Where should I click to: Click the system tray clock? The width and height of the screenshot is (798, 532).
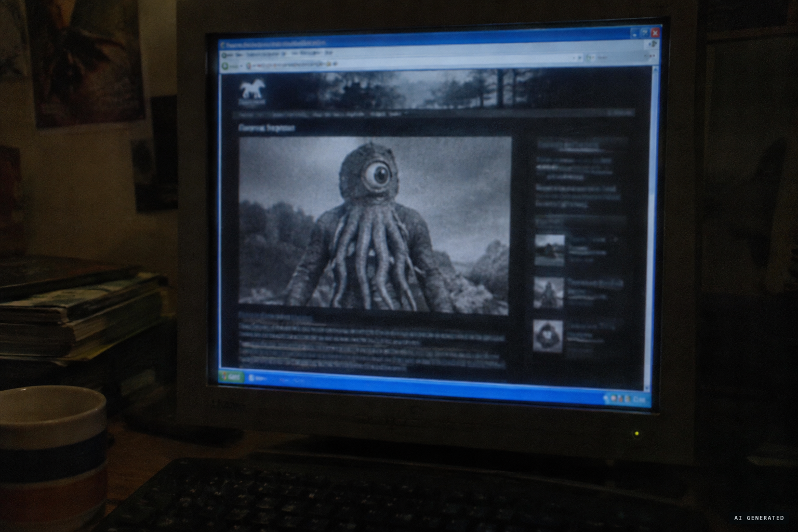coord(640,400)
